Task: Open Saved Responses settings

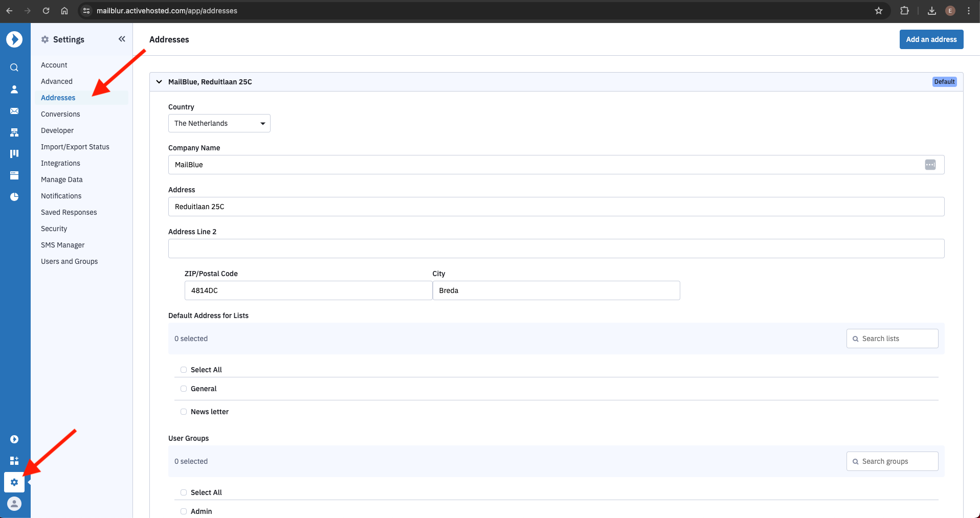Action: click(69, 212)
